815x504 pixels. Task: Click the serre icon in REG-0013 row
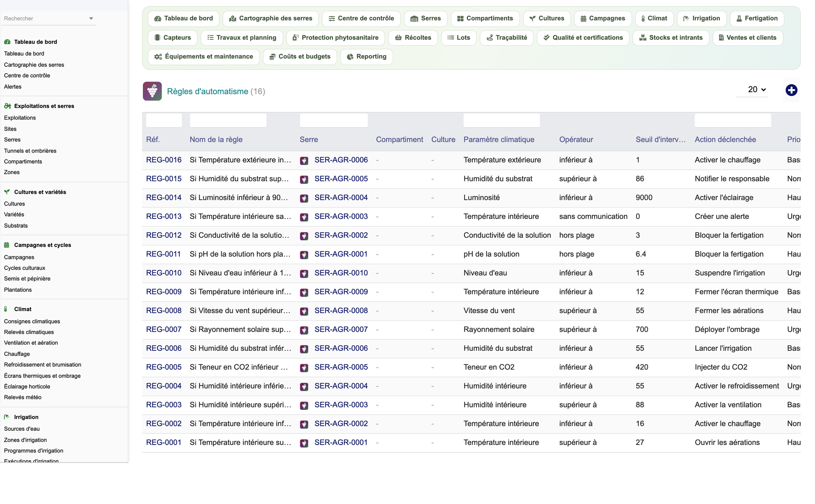point(304,217)
